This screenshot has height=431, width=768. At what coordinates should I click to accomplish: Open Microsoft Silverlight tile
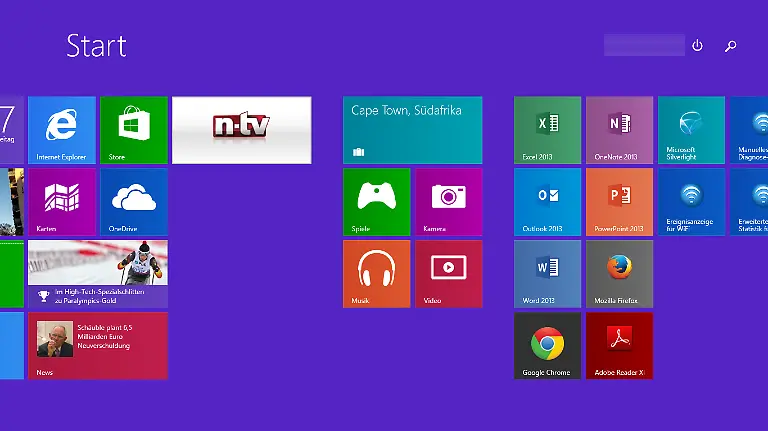coord(692,130)
